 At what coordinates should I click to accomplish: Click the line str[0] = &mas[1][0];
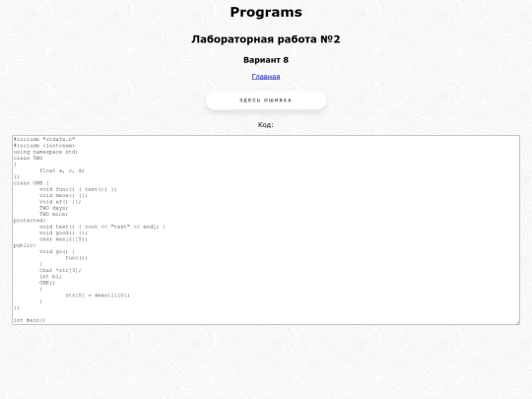pos(98,296)
